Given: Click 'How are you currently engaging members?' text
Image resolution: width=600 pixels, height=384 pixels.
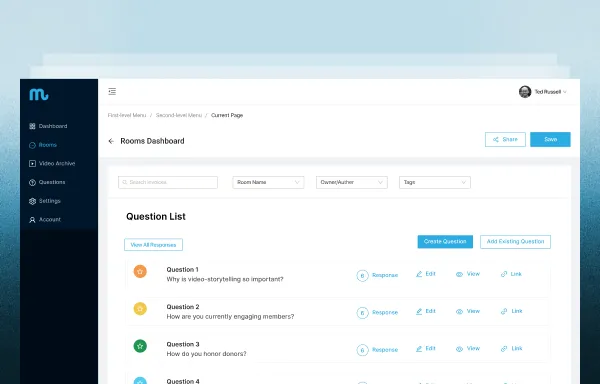Looking at the screenshot, I should pos(230,317).
